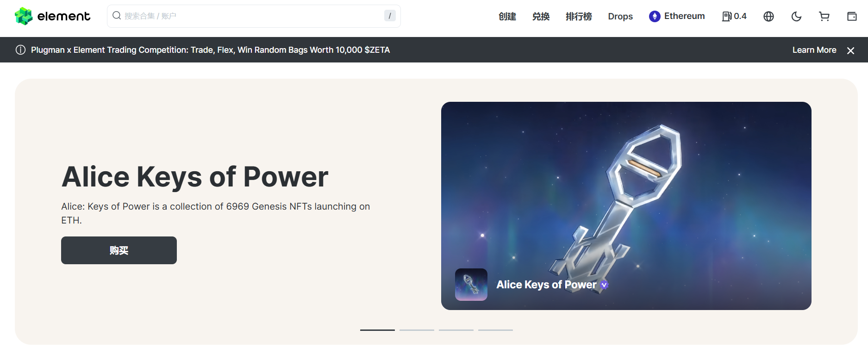Click the search magnifier icon
Screen dimensions: 868x354
(117, 16)
